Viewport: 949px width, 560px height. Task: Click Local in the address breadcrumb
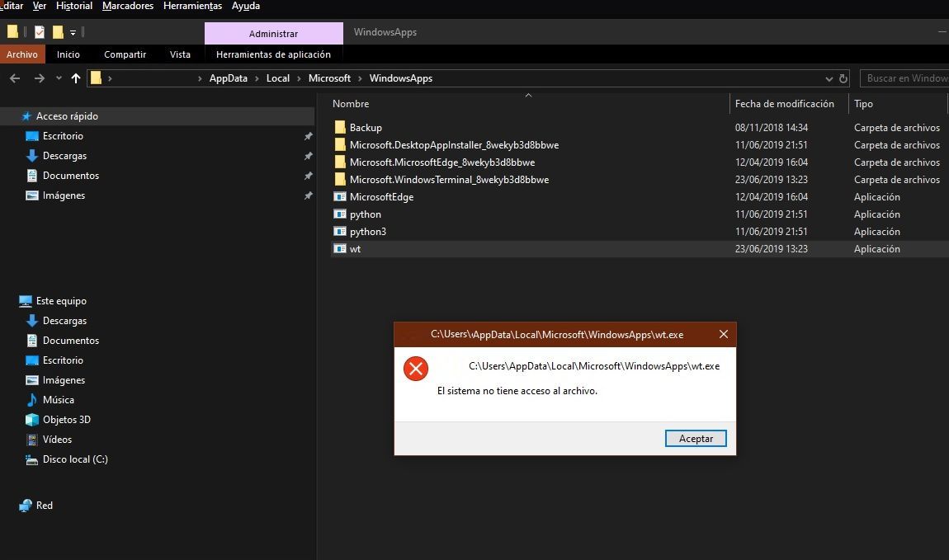[x=278, y=78]
